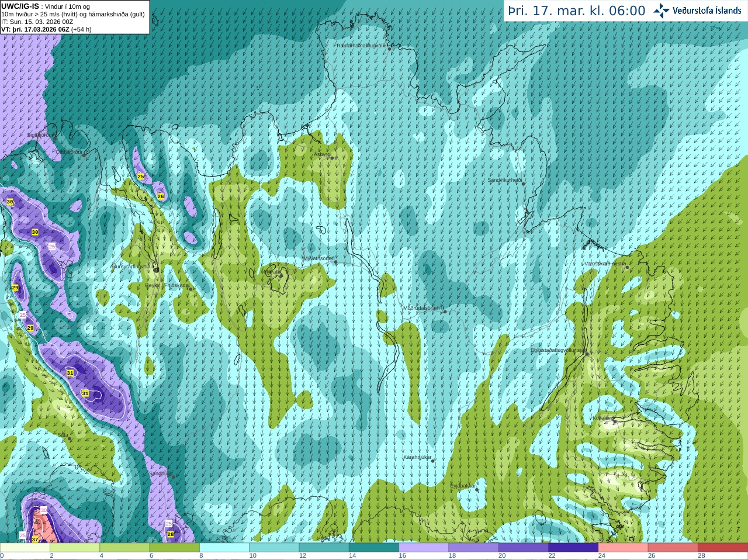Pick the 18–20 m/s legend swatch
Screen dimensions: 748x560
(474, 548)
